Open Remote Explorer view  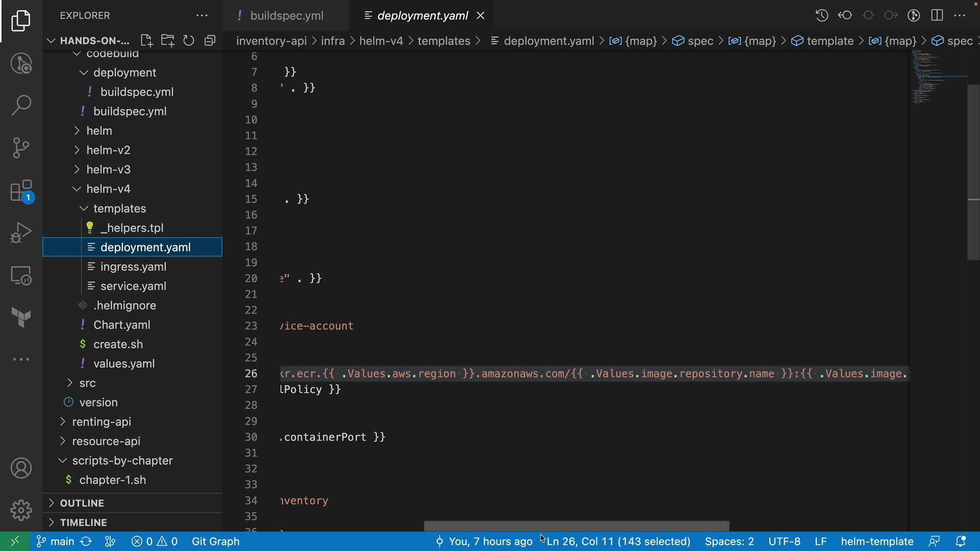point(21,276)
